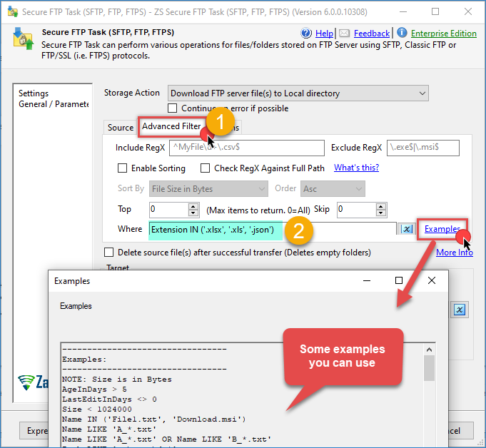
Task: Click into the Exclude RegX field
Action: pos(423,148)
